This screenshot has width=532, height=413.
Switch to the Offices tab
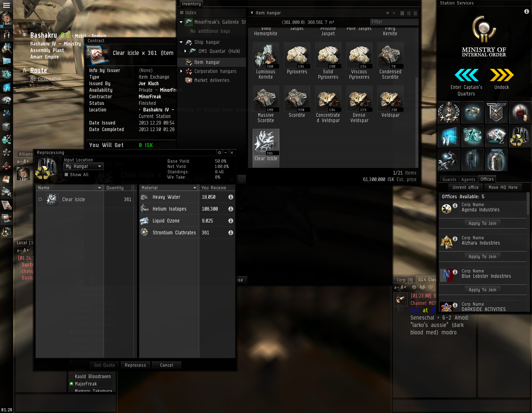click(x=487, y=179)
